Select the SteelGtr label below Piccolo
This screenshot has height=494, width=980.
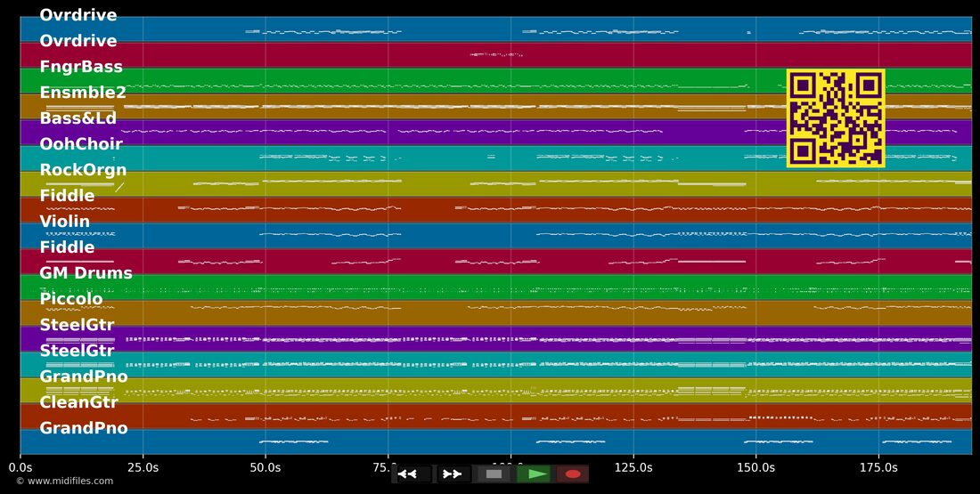77,325
